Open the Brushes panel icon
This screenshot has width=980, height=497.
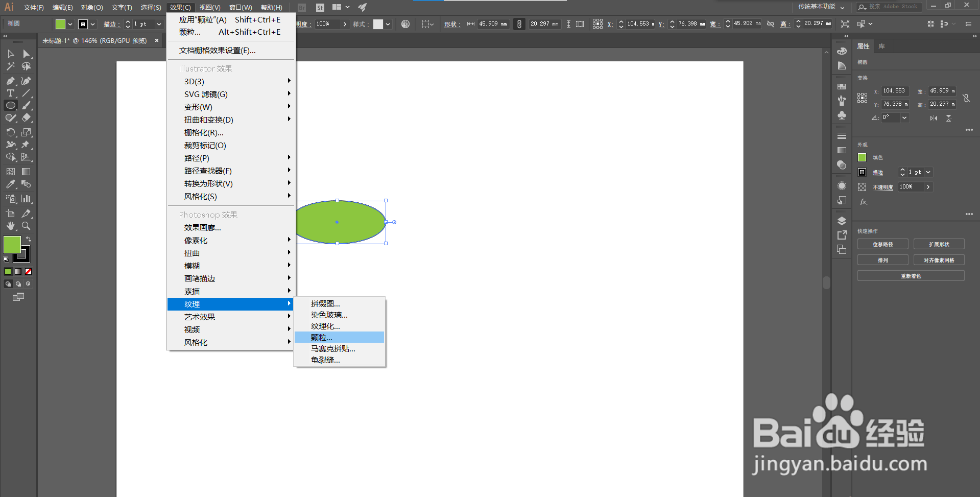842,101
